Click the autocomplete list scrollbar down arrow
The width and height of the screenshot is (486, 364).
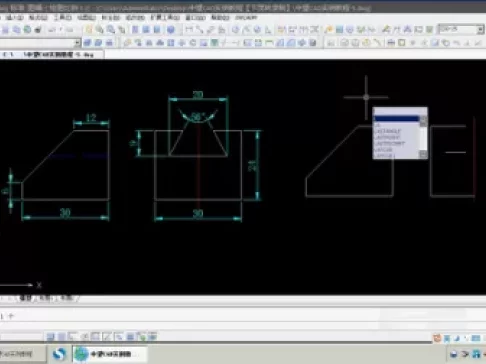[x=423, y=154]
